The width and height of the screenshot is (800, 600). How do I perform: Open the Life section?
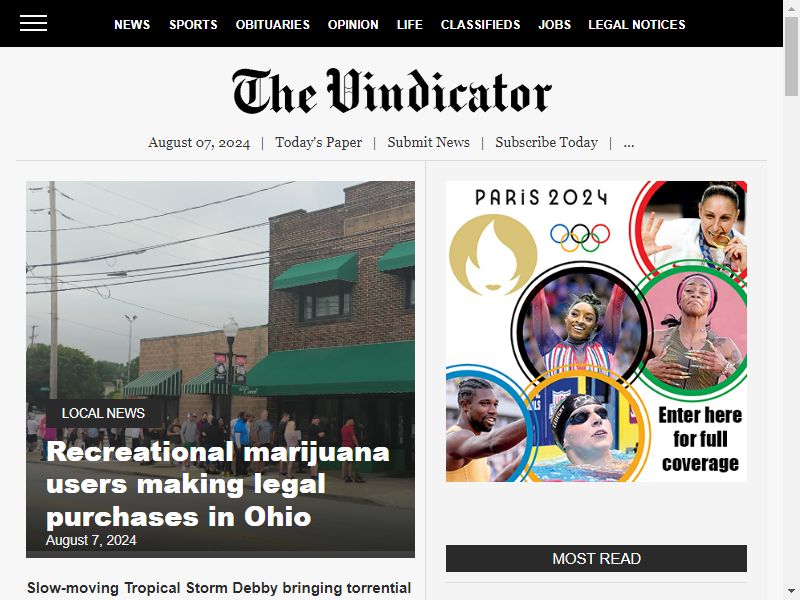410,24
